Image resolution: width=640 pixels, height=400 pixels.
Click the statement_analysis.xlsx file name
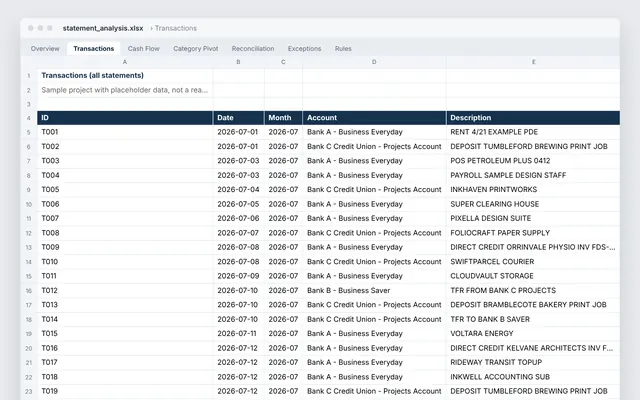tap(103, 28)
